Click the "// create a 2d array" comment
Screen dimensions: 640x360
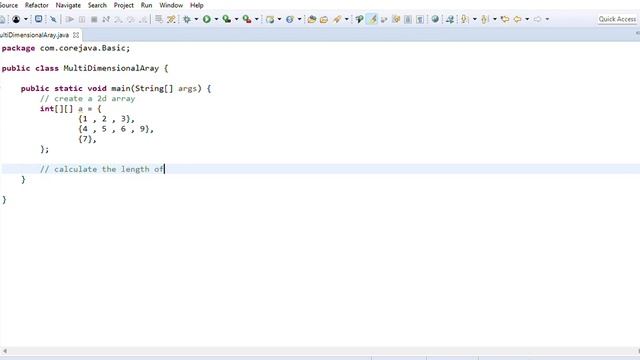(87, 99)
